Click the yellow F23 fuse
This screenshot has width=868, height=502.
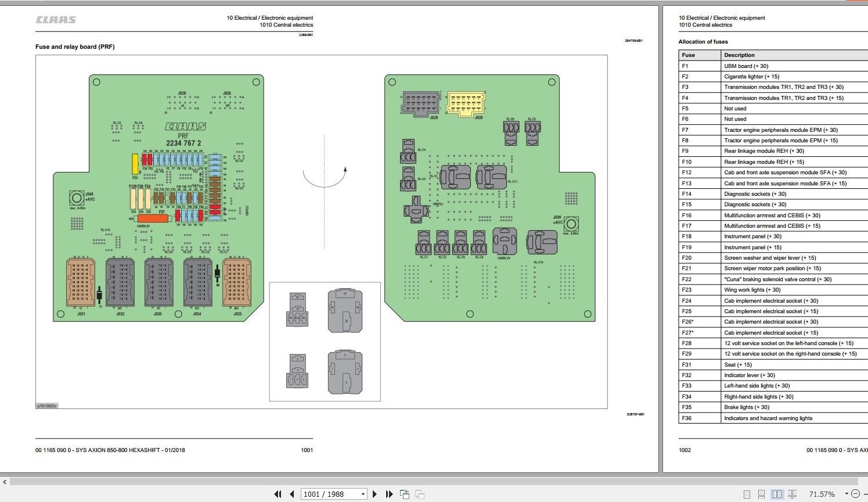(x=135, y=164)
